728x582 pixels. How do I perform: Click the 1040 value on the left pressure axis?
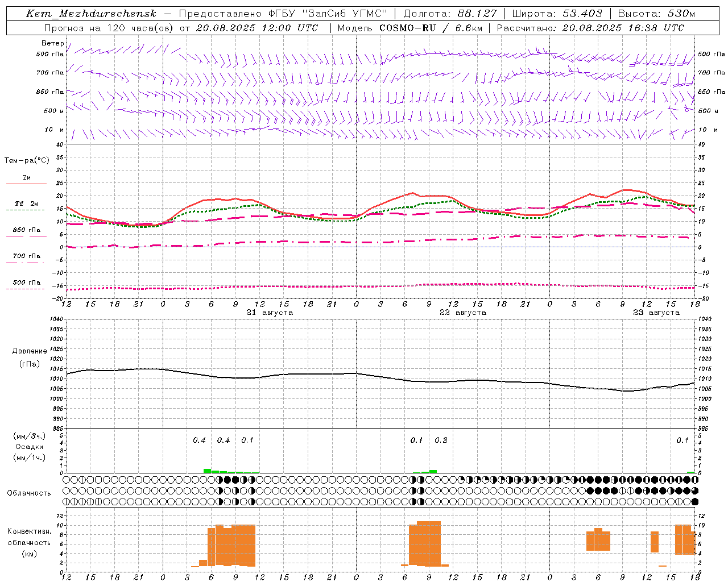(x=57, y=319)
